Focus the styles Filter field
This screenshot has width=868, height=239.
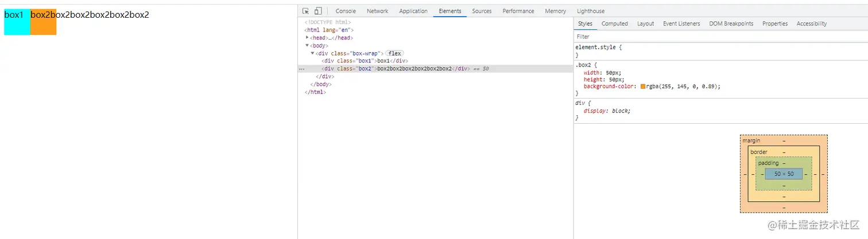tap(720, 37)
